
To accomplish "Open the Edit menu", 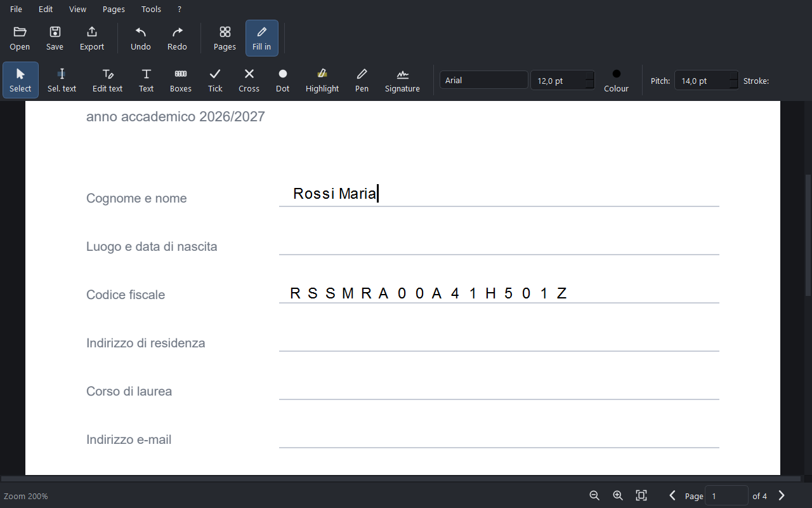I will click(46, 10).
